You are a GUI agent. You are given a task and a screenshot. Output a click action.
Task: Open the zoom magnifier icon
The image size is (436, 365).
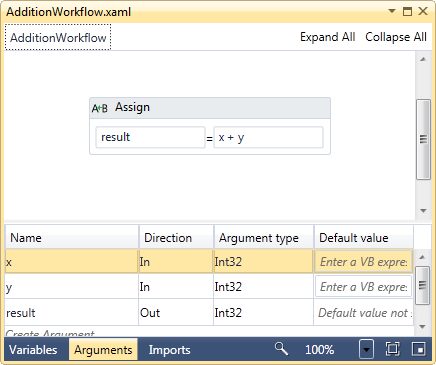click(281, 349)
